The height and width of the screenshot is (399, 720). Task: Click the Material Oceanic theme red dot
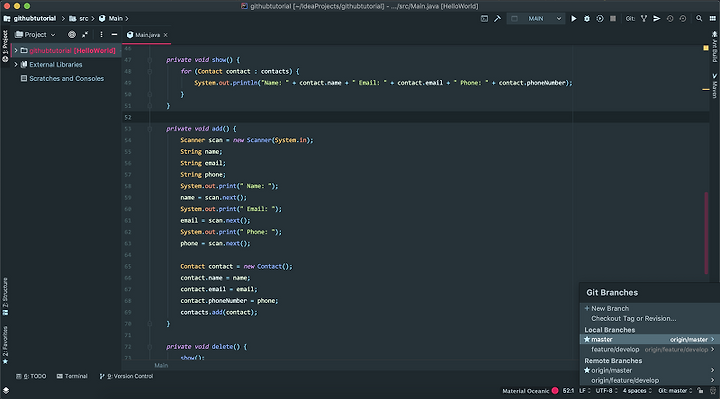[555, 391]
